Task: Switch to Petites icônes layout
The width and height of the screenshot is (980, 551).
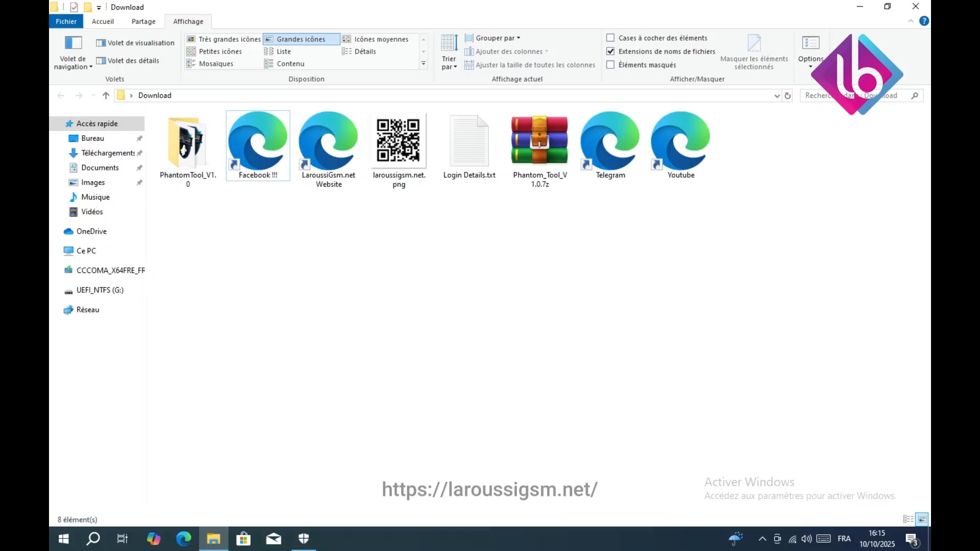Action: (x=214, y=52)
